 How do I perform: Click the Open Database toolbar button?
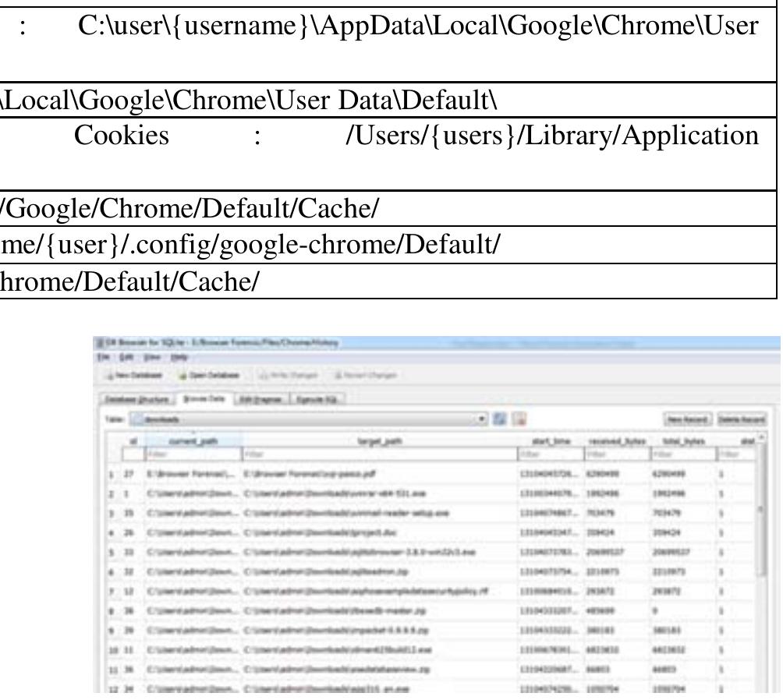pyautogui.click(x=209, y=376)
